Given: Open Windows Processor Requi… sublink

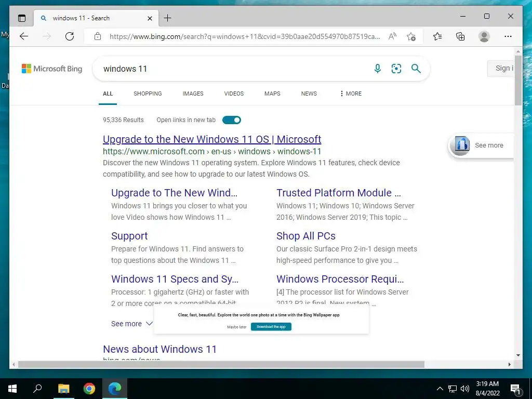Looking at the screenshot, I should pos(340,279).
